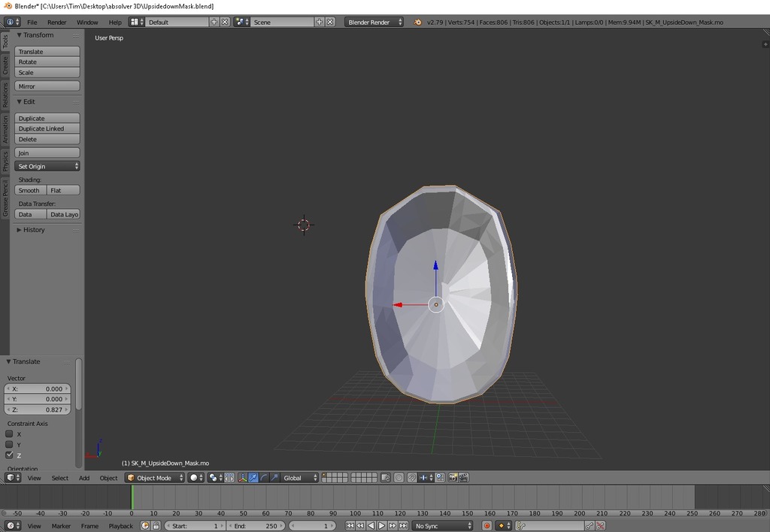Toggle proportional editing circle icon
This screenshot has width=770, height=532.
(399, 478)
